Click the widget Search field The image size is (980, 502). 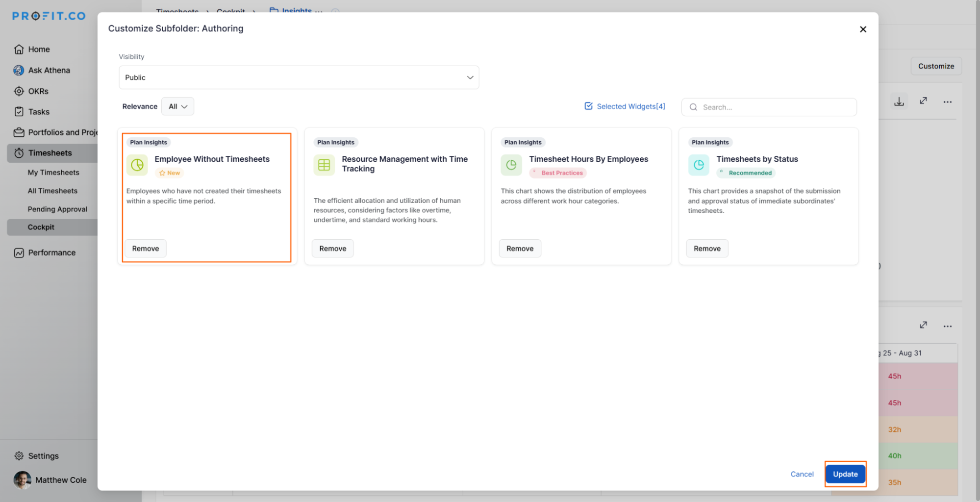coord(769,107)
